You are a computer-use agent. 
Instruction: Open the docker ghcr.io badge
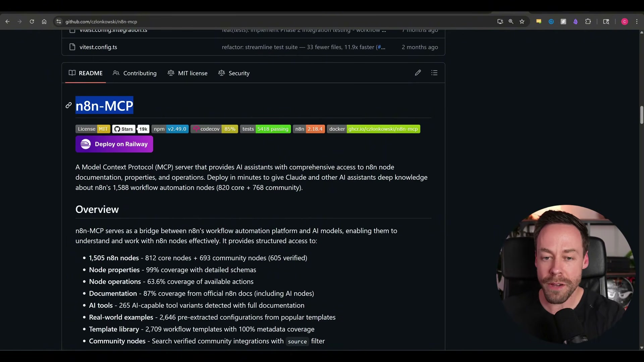(x=374, y=129)
